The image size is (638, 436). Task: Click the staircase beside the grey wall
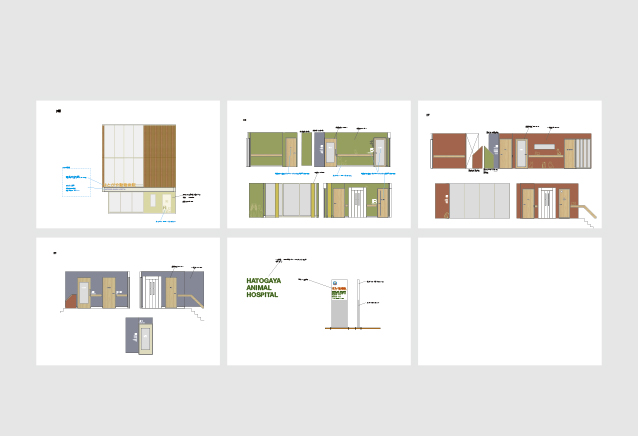(197, 314)
